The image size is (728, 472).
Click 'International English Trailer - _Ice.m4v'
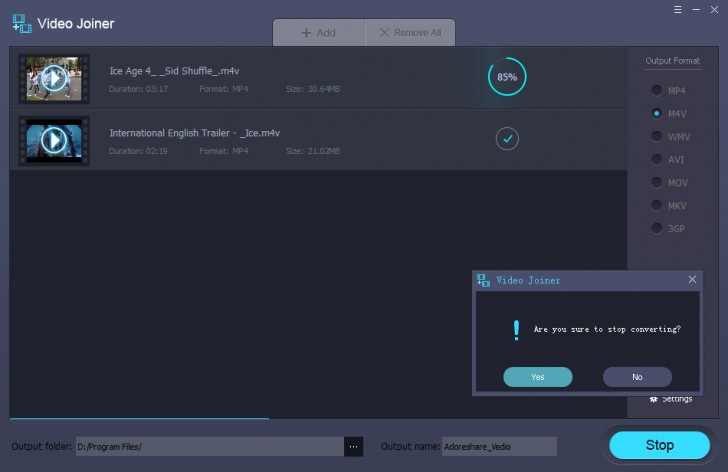195,133
